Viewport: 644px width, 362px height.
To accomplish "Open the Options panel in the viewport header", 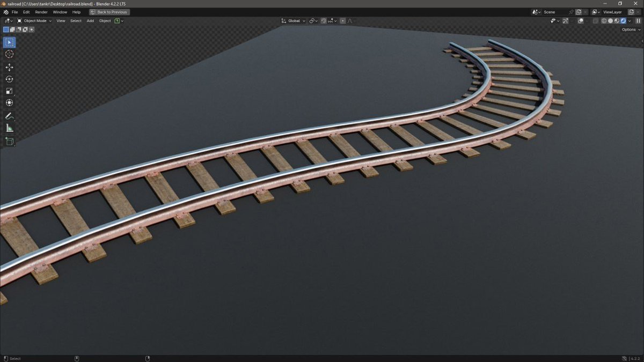I will point(629,29).
